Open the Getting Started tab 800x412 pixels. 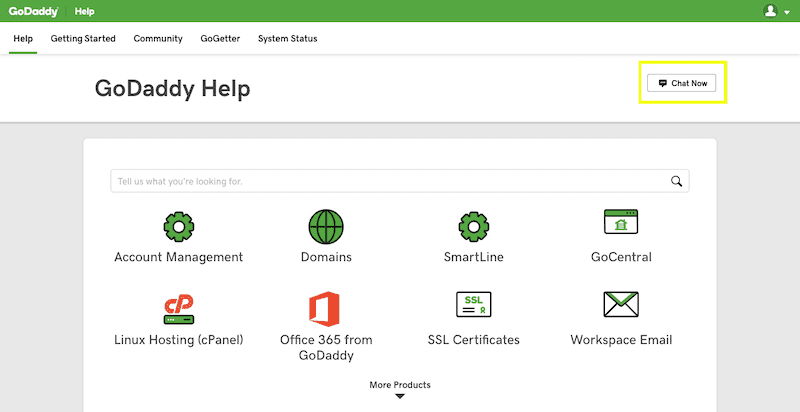click(83, 39)
